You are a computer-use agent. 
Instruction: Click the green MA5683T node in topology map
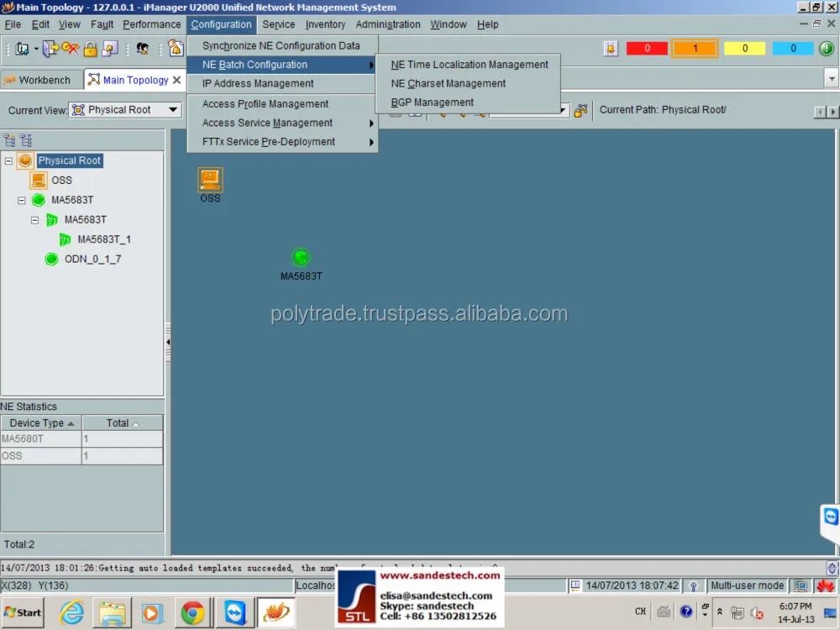point(301,258)
